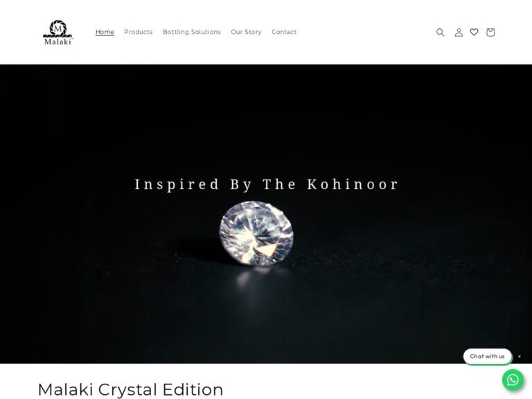Dismiss the Chat with us bubble
This screenshot has height=399, width=532.
pos(520,356)
